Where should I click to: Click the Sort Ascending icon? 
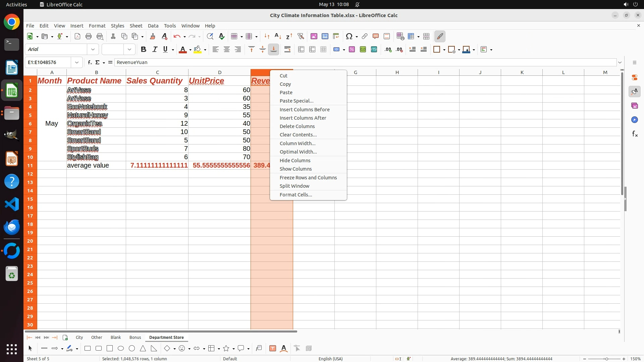278,36
